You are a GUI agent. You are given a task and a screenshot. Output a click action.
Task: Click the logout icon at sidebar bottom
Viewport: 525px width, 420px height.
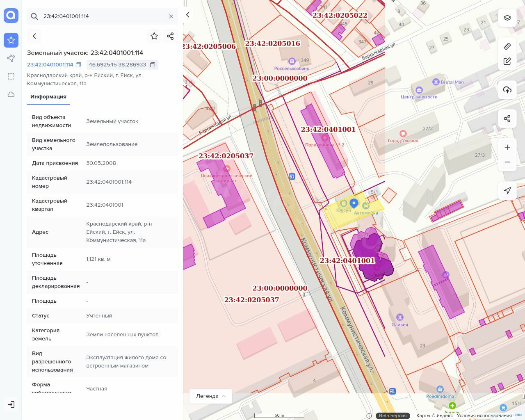[11, 404]
